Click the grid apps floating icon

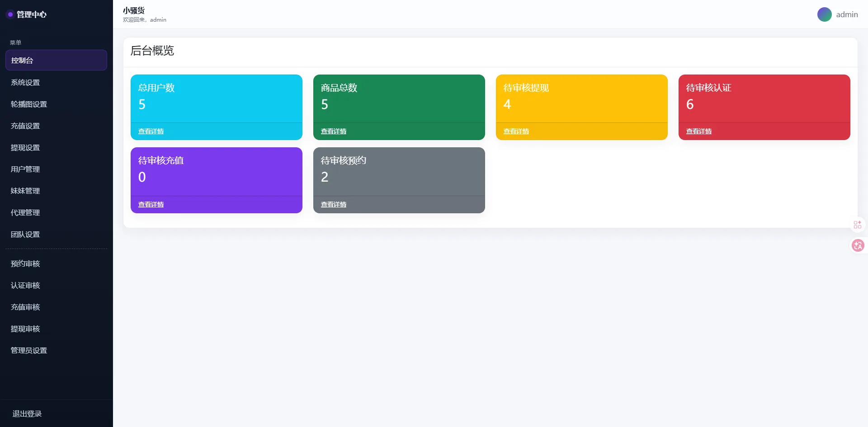click(x=858, y=225)
